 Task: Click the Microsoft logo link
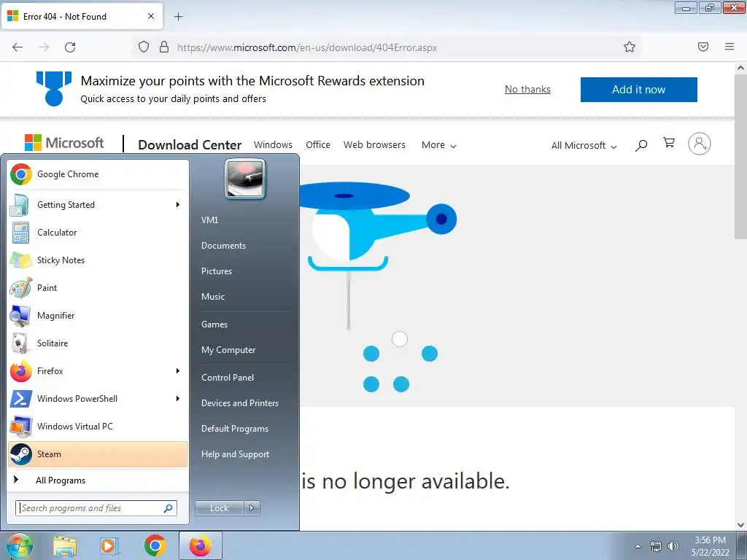tap(64, 143)
